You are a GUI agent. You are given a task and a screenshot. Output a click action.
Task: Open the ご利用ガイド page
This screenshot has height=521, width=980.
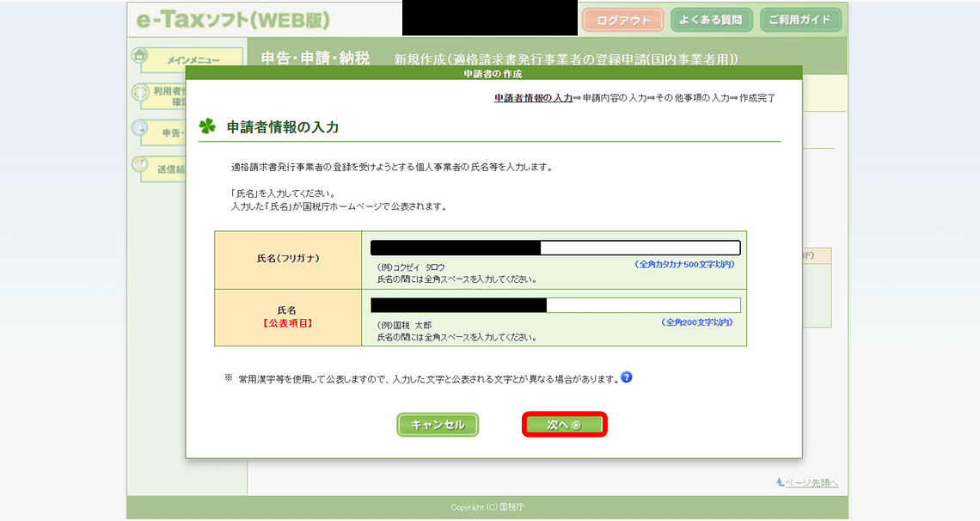(799, 20)
